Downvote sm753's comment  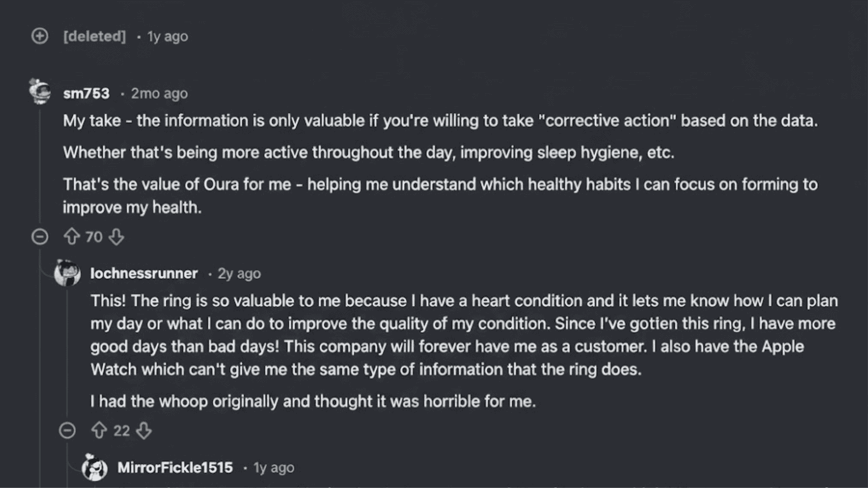pos(116,237)
